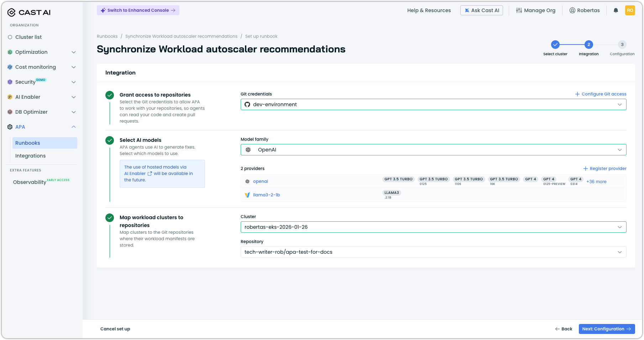Open the Runbooks sidebar item
Image resolution: width=644 pixels, height=340 pixels.
click(x=45, y=143)
